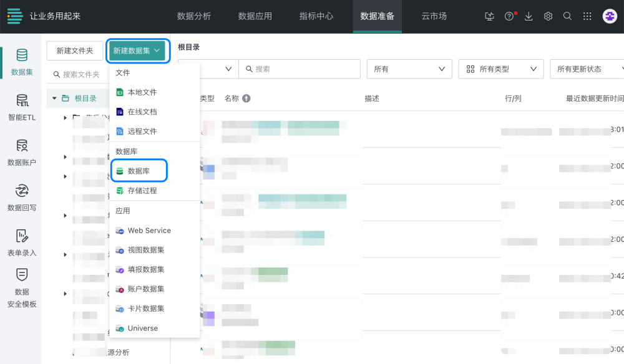The width and height of the screenshot is (624, 364).
Task: Choose 本地文件 from the new dataset menu
Action: tap(154, 92)
